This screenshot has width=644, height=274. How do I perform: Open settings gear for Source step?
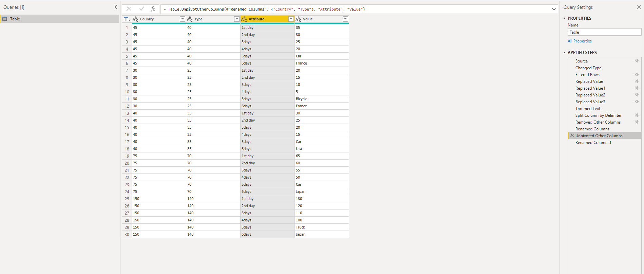[637, 61]
